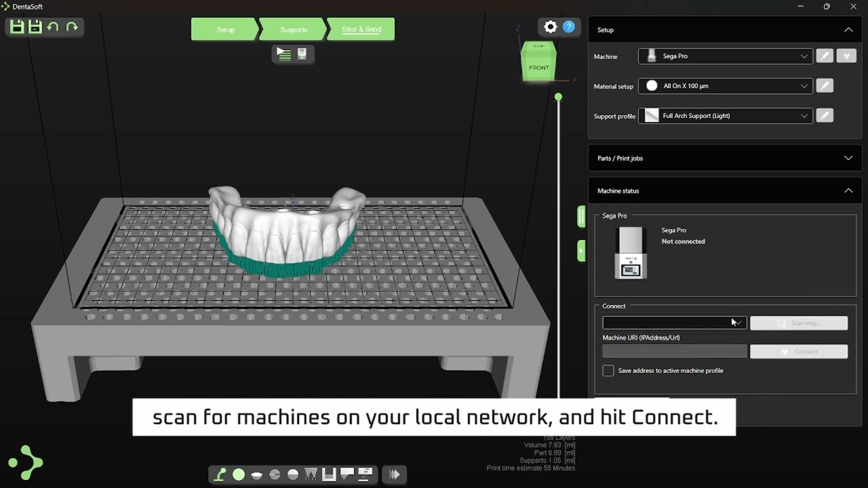Click the Sega Pro printer thumbnail
The height and width of the screenshot is (488, 868).
click(x=631, y=253)
